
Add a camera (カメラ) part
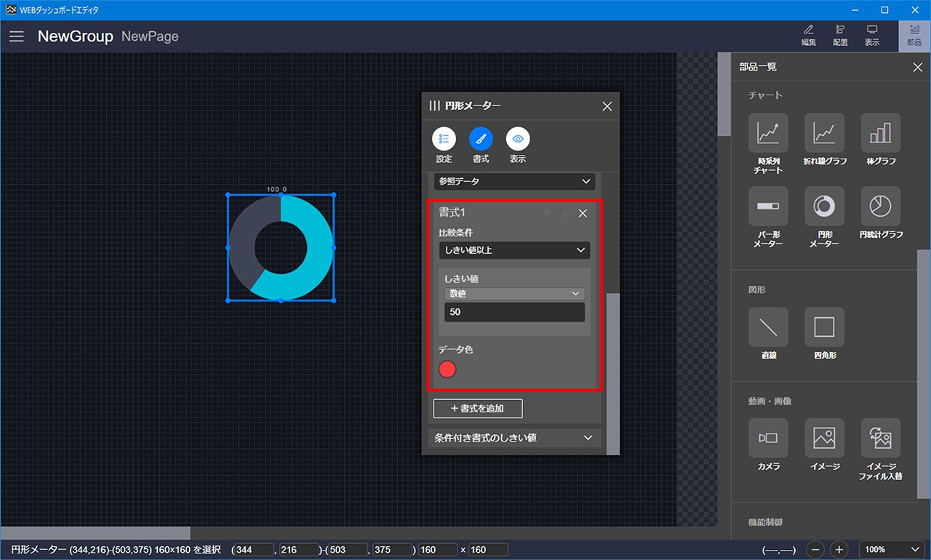tap(768, 438)
